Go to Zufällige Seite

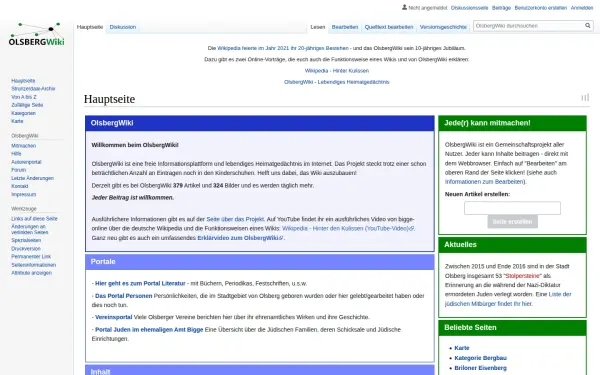click(27, 105)
